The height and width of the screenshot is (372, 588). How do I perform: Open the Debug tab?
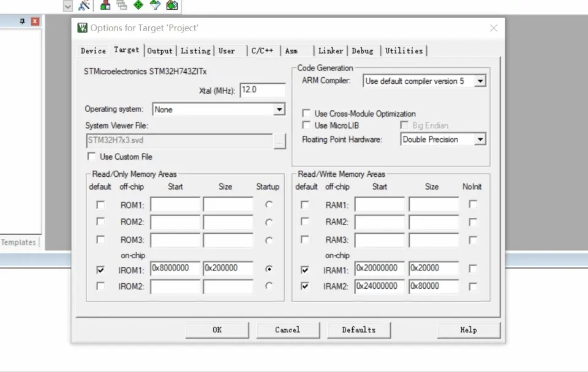point(362,51)
